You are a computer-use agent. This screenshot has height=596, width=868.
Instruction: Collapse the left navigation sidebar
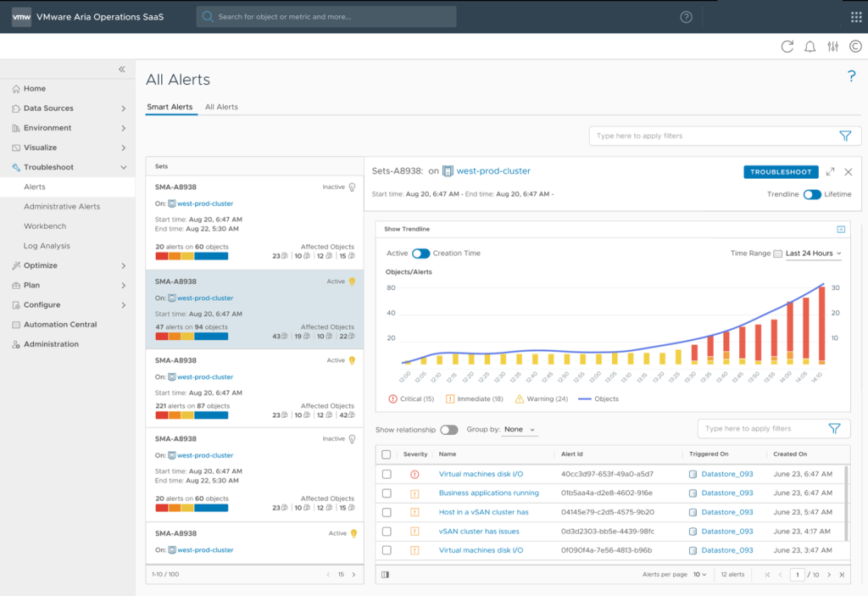coord(122,70)
